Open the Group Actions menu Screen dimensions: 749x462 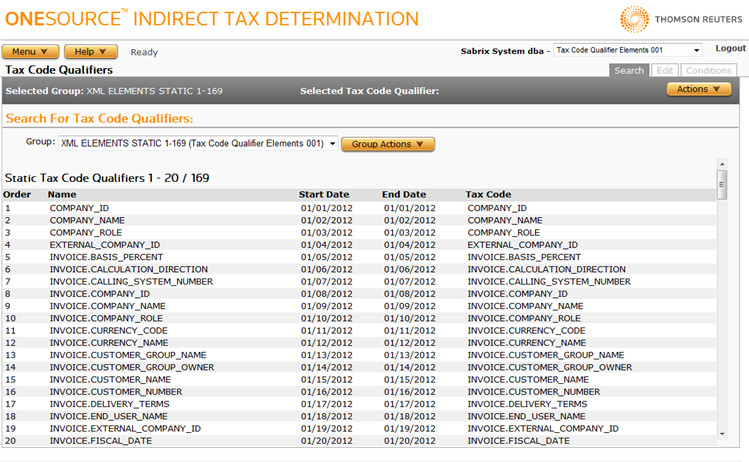[388, 144]
